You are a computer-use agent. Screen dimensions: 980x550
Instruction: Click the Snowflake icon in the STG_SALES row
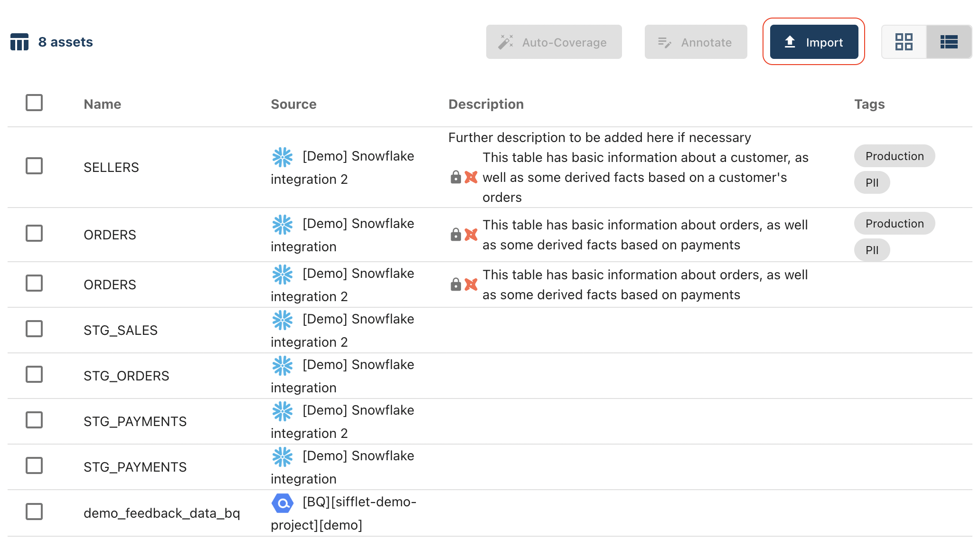click(283, 320)
